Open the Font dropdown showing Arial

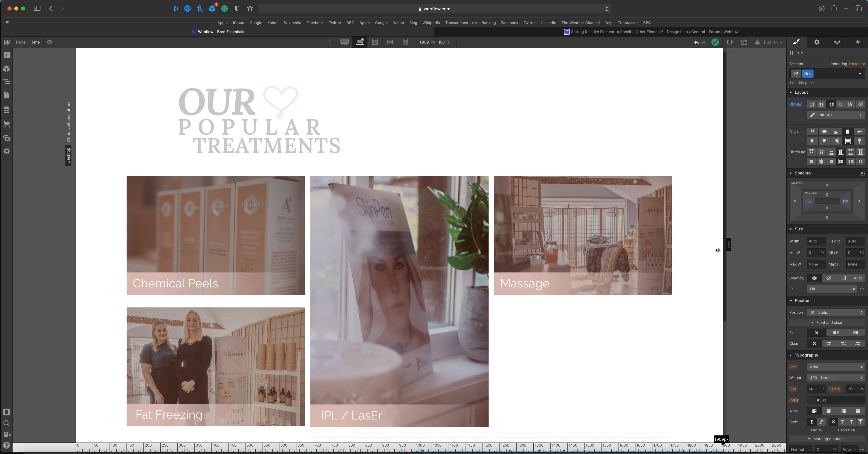click(x=836, y=367)
